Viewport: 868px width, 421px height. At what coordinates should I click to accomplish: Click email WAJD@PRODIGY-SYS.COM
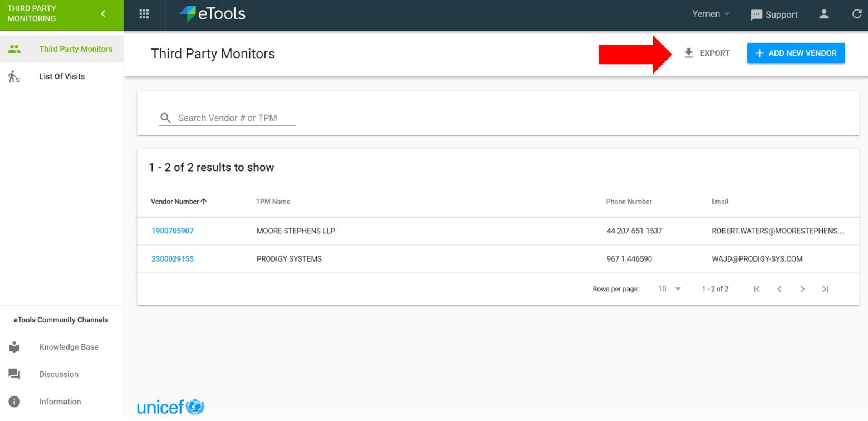(757, 259)
